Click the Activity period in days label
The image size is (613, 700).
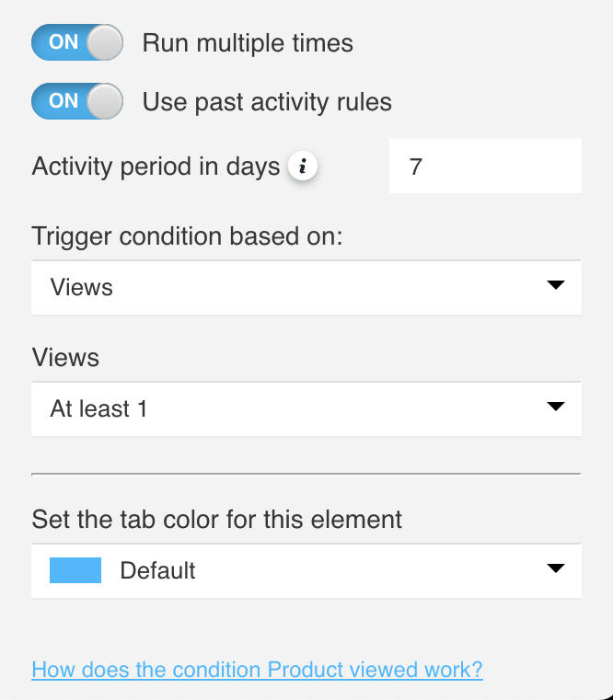coord(156,166)
